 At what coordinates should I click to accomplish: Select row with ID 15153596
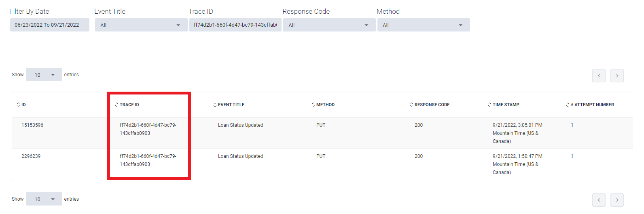322,133
